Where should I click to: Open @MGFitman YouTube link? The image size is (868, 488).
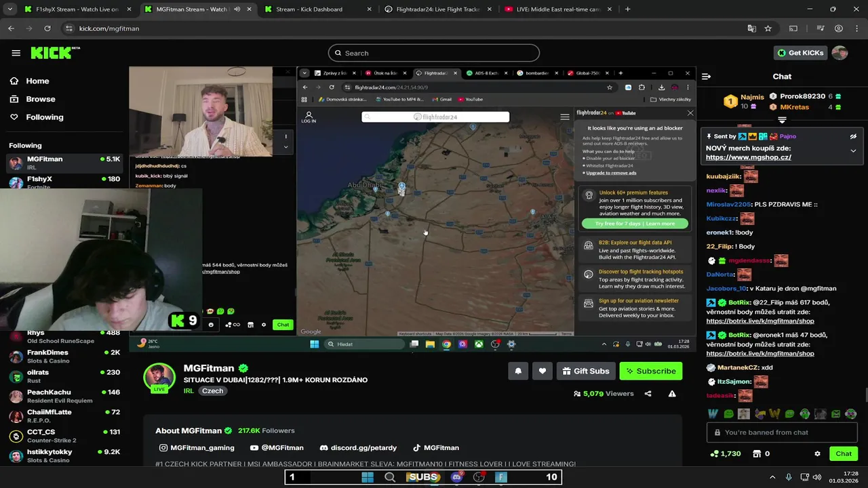click(x=277, y=448)
